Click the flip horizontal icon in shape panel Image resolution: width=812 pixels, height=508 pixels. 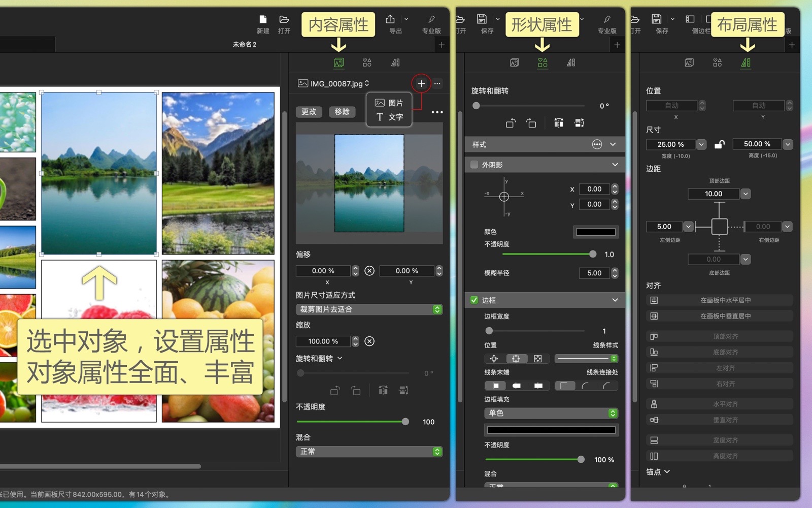tap(558, 123)
